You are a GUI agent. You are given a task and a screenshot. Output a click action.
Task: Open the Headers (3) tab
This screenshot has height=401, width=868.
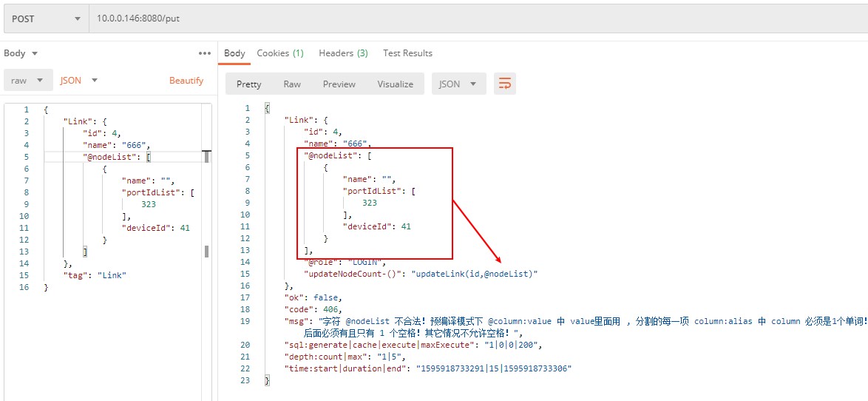(x=343, y=53)
